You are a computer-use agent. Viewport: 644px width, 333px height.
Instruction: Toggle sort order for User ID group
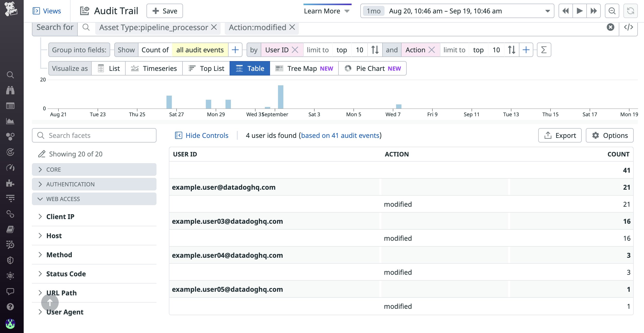(x=375, y=50)
